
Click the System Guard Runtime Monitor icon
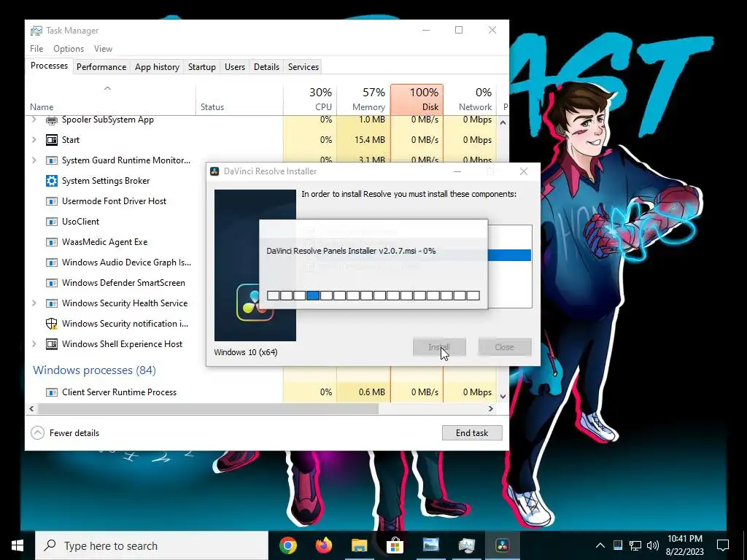coord(52,160)
